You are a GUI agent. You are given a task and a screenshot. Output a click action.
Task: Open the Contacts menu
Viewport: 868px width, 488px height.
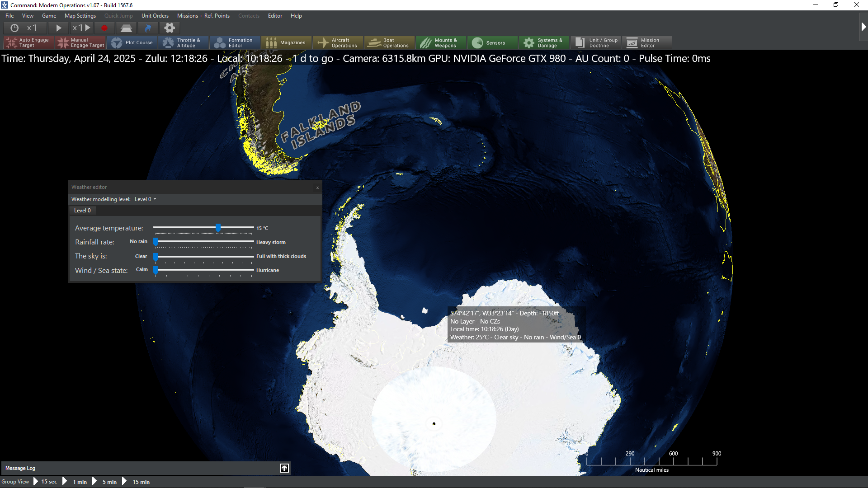[249, 16]
